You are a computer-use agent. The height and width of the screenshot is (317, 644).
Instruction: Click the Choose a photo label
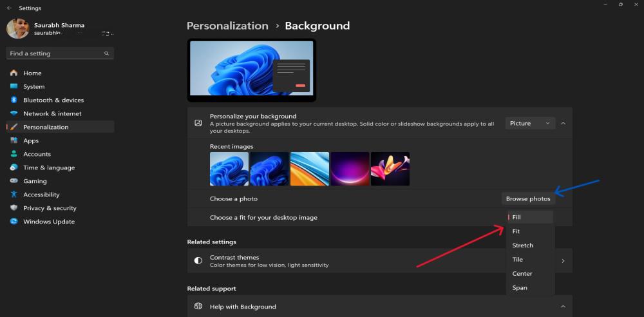point(234,198)
